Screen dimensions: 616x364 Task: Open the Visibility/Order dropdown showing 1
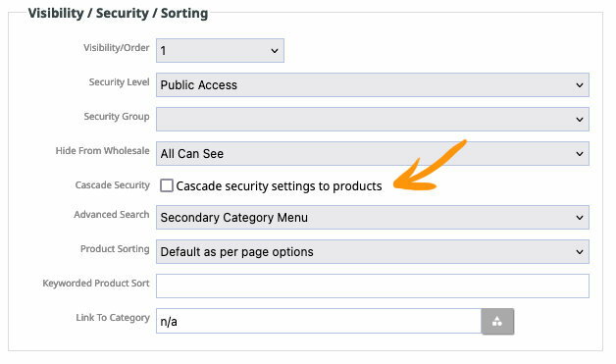[x=220, y=50]
